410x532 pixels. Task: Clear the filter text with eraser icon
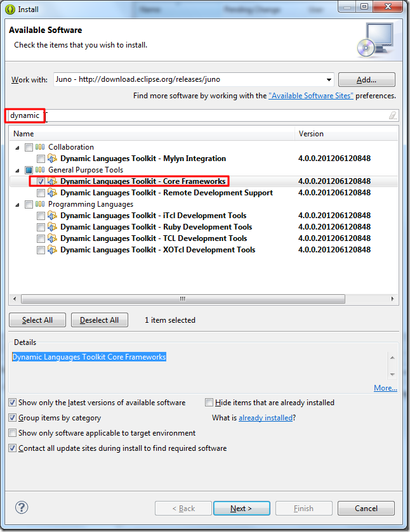point(393,115)
